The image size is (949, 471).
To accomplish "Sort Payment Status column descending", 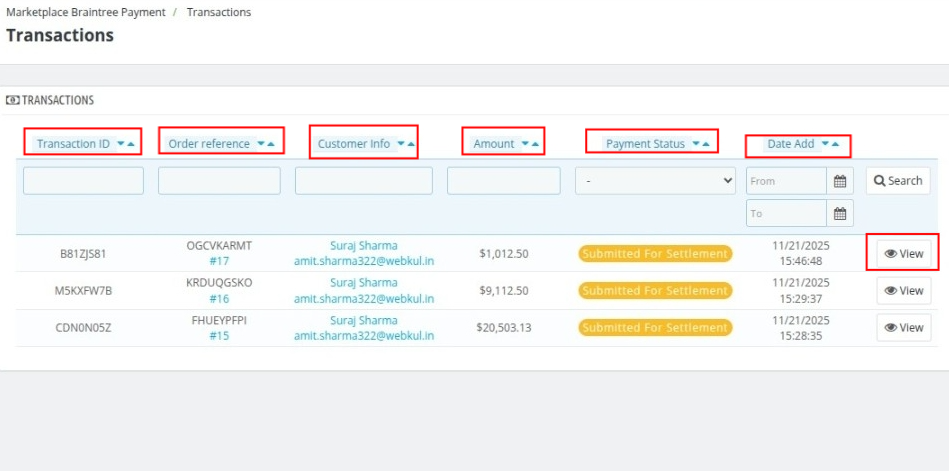I will (695, 144).
